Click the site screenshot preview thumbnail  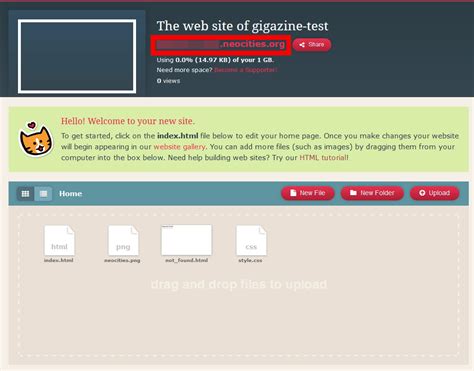pos(77,56)
